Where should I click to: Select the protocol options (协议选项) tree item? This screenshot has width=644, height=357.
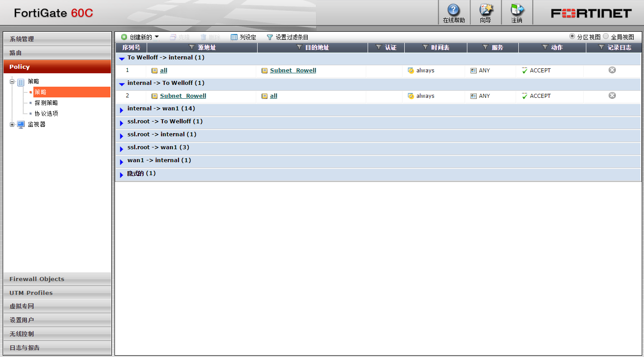(x=47, y=113)
